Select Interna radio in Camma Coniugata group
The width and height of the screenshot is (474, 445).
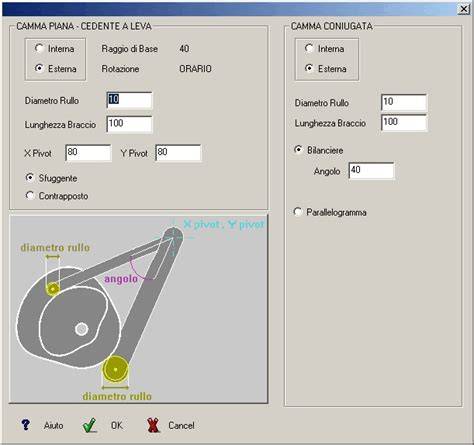coord(309,48)
